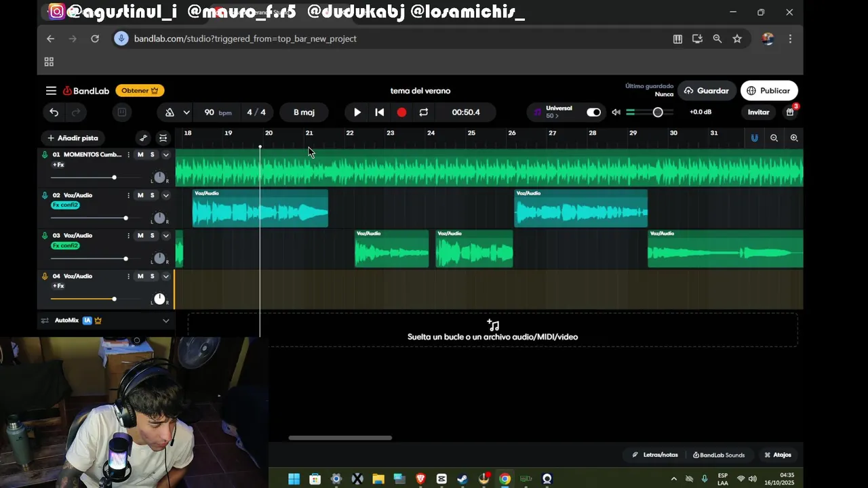The image size is (868, 488).
Task: Expand track 04 Voz/Audio chevron
Action: [165, 277]
